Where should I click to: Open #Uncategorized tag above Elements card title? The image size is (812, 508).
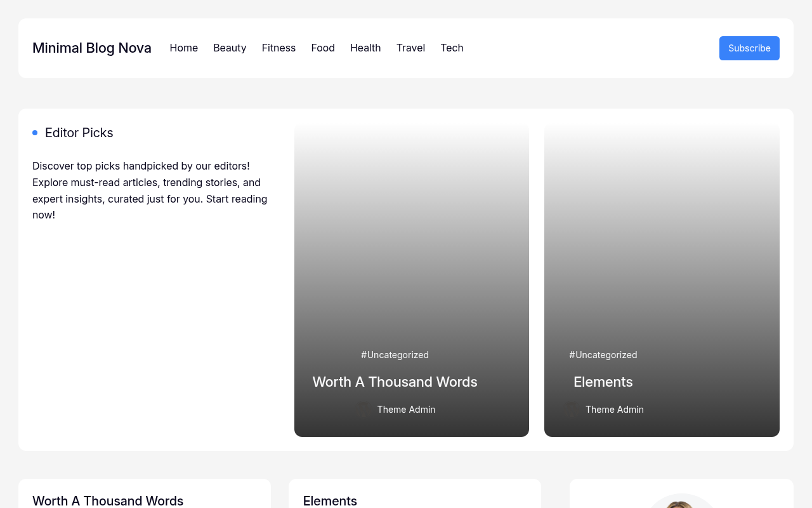coord(603,355)
